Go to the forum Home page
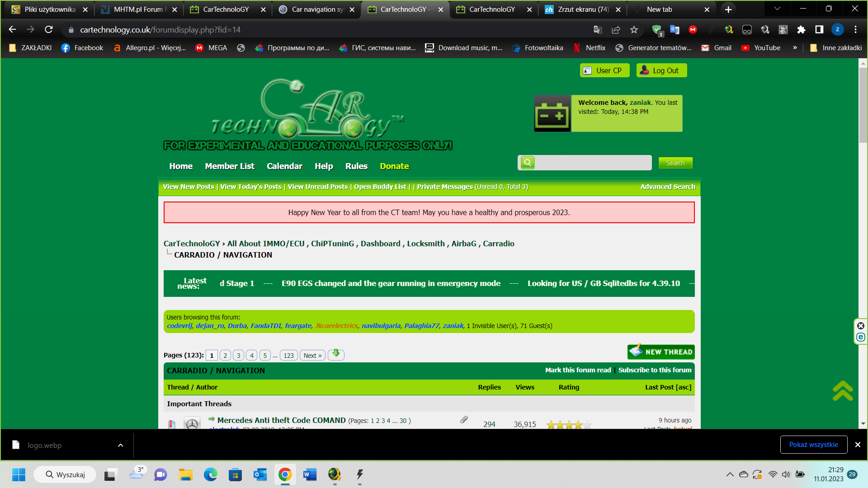This screenshot has width=868, height=488. (x=181, y=166)
